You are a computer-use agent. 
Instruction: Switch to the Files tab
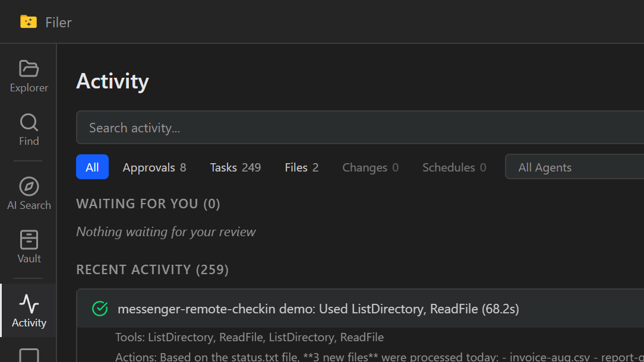(301, 167)
